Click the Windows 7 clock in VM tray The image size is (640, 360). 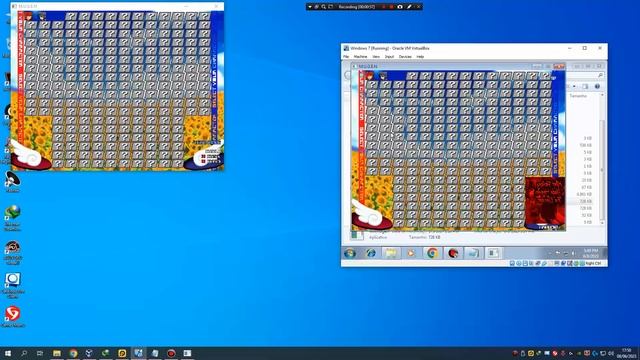click(x=591, y=253)
